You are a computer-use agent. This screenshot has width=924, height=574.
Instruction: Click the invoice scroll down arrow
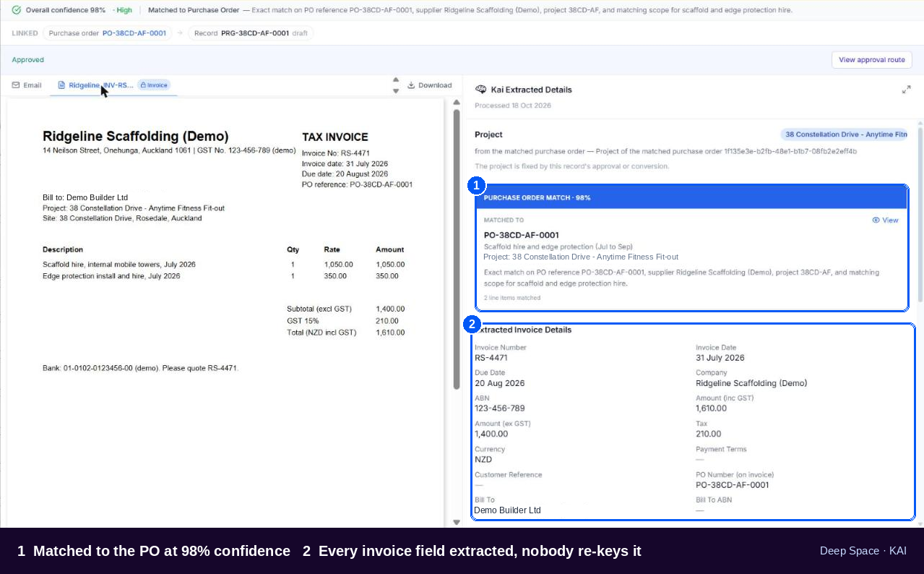click(457, 522)
